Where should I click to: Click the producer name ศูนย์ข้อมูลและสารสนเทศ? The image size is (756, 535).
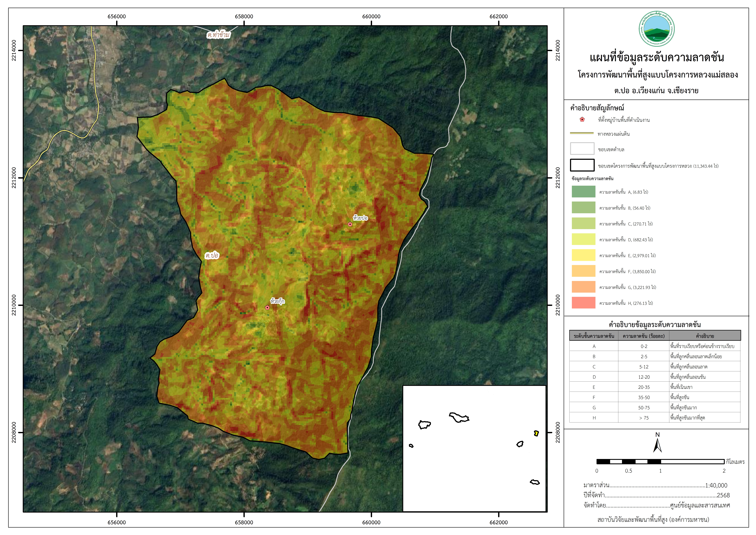coord(700,505)
